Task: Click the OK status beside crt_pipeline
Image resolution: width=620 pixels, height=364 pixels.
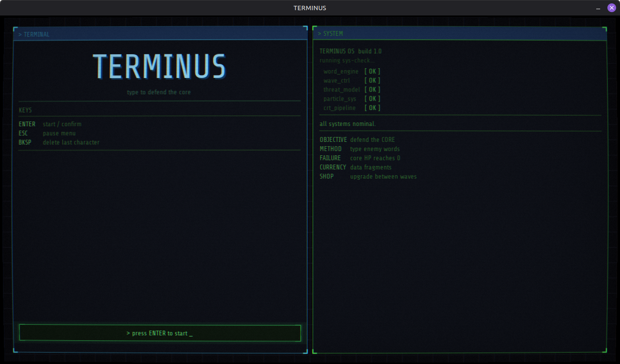Action: coord(372,108)
